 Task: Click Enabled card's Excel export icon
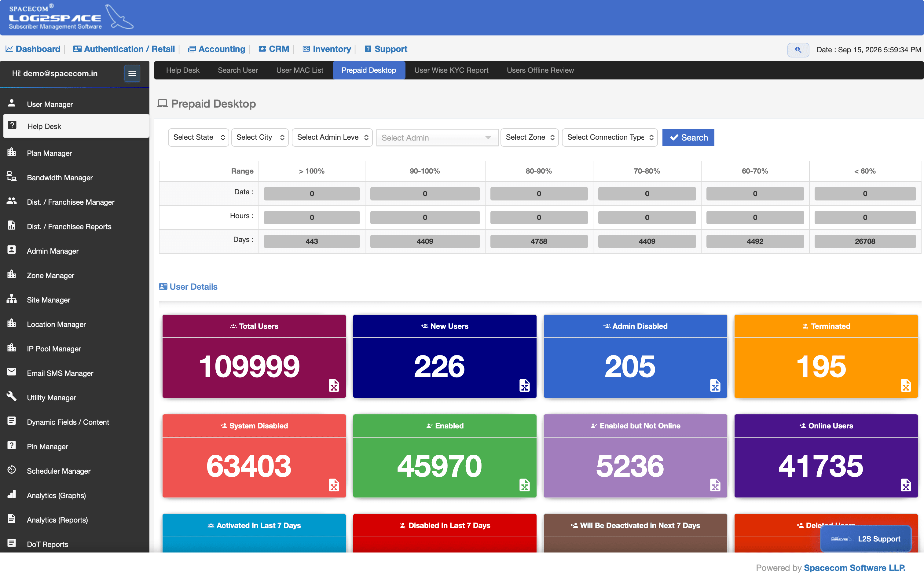(x=524, y=485)
